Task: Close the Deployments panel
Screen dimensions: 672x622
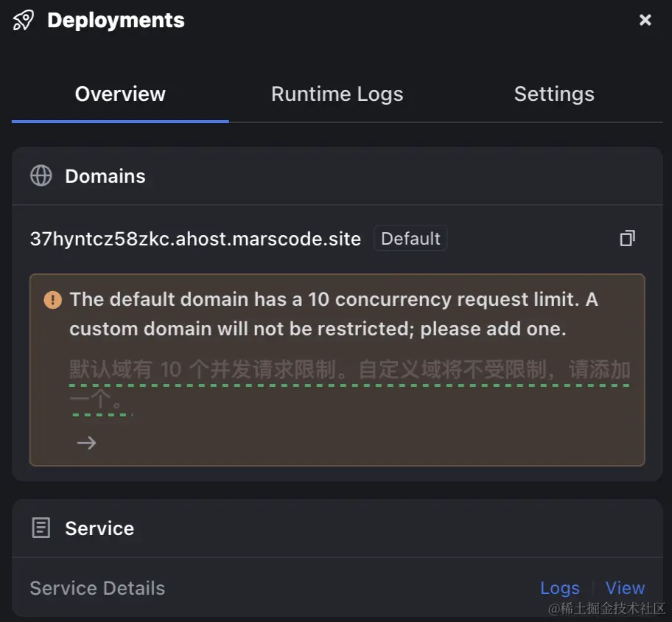Action: 645,21
